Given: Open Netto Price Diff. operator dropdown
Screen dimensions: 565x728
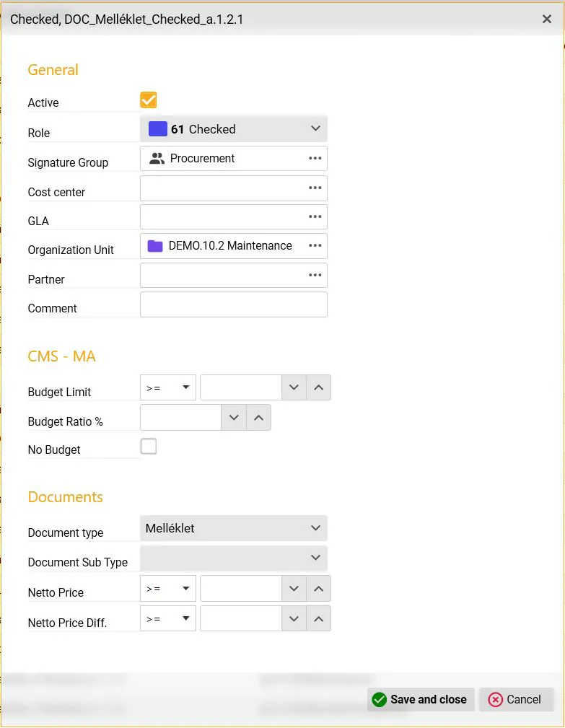Looking at the screenshot, I should (x=168, y=618).
